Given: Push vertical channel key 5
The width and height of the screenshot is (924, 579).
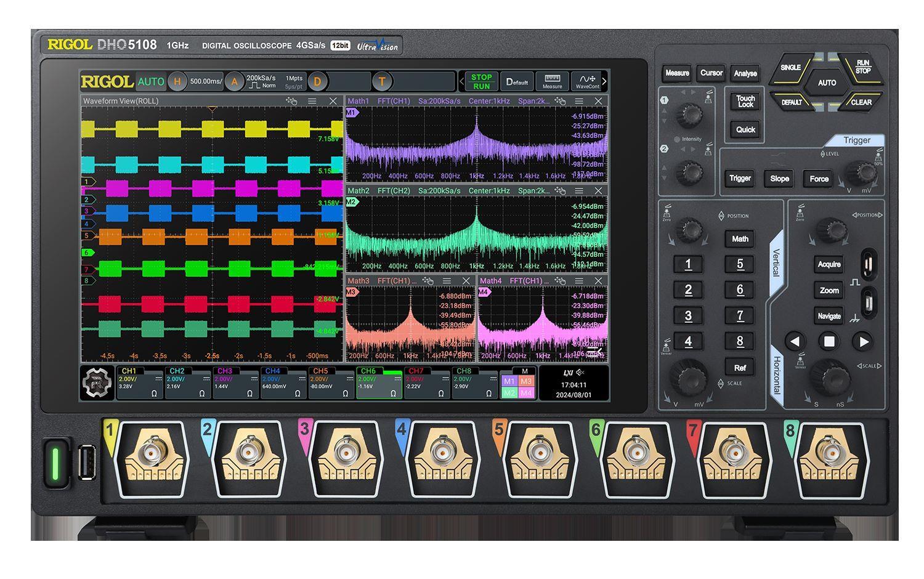Looking at the screenshot, I should point(740,264).
